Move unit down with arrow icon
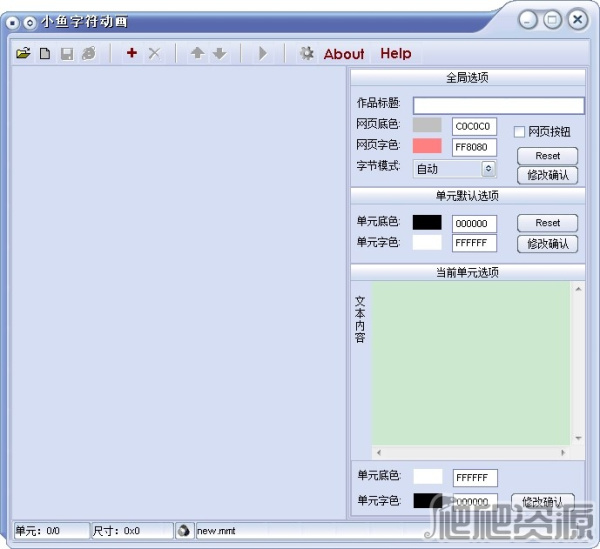This screenshot has height=549, width=600. click(x=220, y=53)
